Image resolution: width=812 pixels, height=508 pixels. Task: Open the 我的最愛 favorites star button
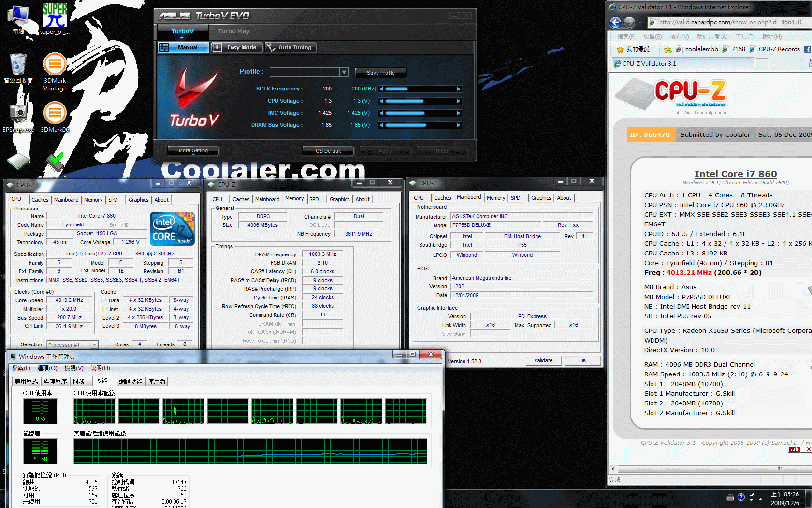point(633,49)
